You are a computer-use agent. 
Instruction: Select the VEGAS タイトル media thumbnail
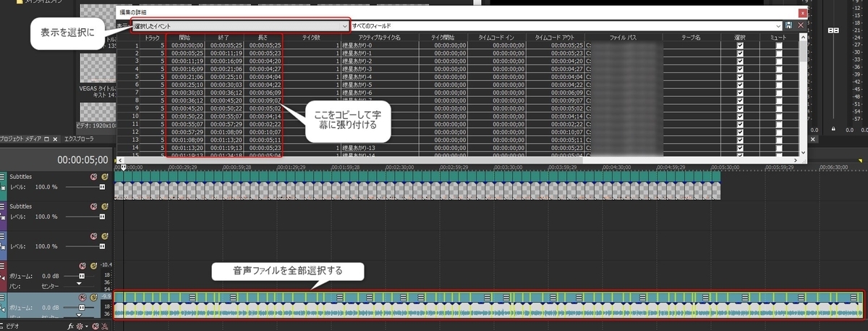click(x=97, y=70)
